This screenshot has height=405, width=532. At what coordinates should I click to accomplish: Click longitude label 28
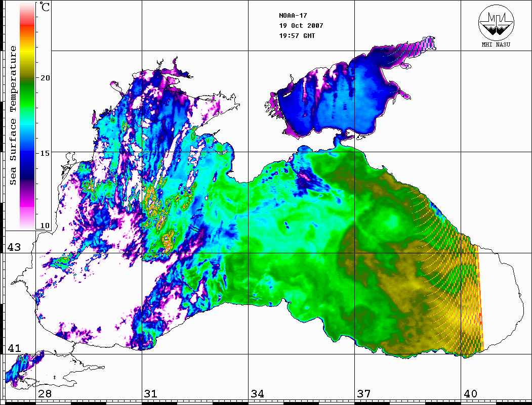[45, 394]
